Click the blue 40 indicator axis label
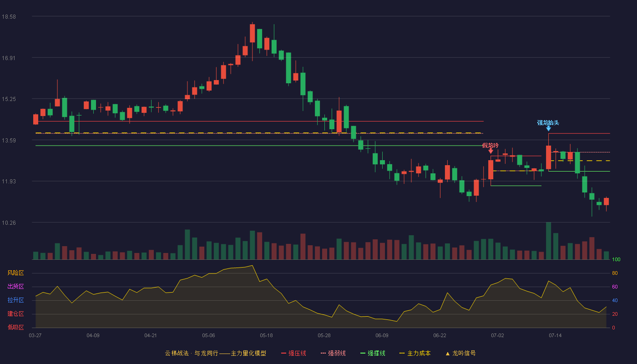The width and height of the screenshot is (637, 364). [615, 300]
